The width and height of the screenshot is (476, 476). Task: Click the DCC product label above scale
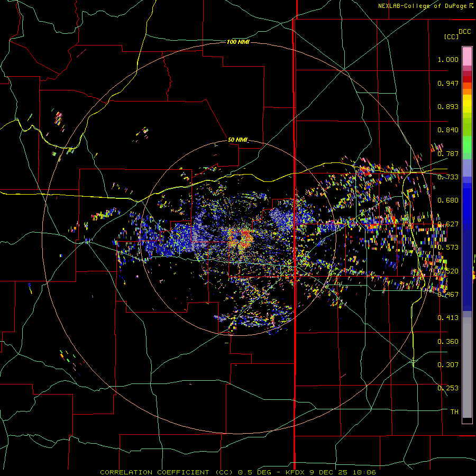click(464, 32)
